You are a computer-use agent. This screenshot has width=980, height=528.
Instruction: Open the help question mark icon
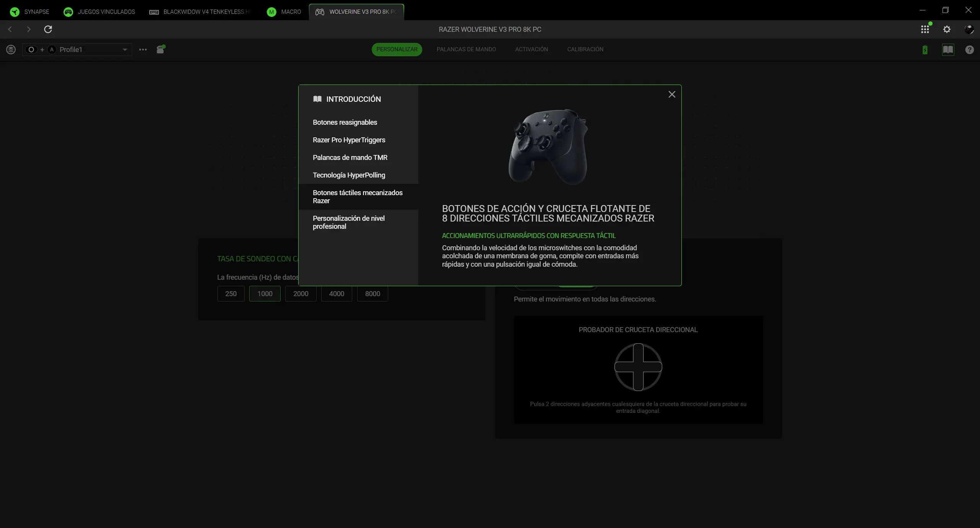coord(969,50)
